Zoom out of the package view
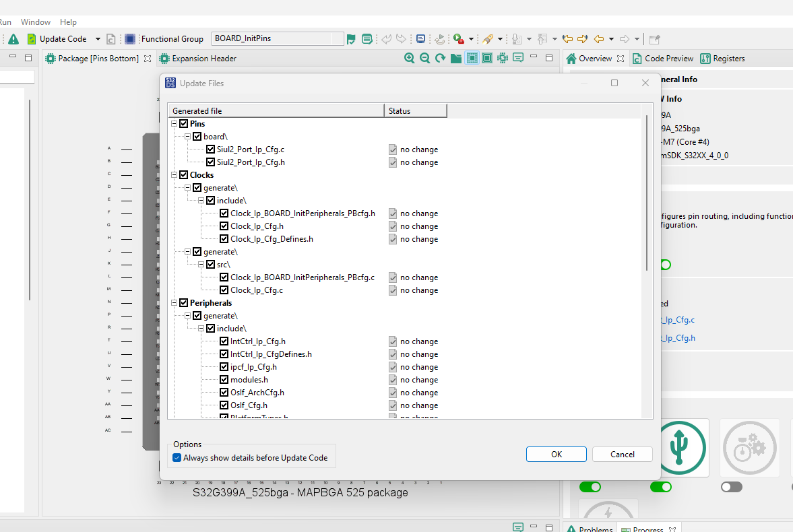793x532 pixels. tap(424, 58)
